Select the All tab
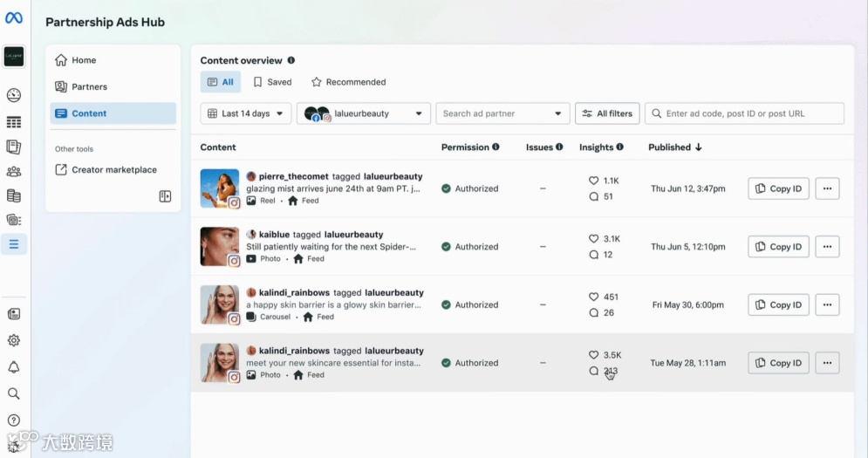 (x=221, y=82)
